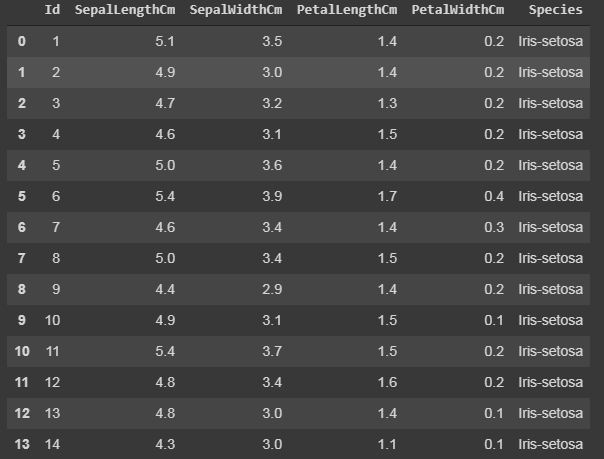Click the Id column header

point(52,9)
